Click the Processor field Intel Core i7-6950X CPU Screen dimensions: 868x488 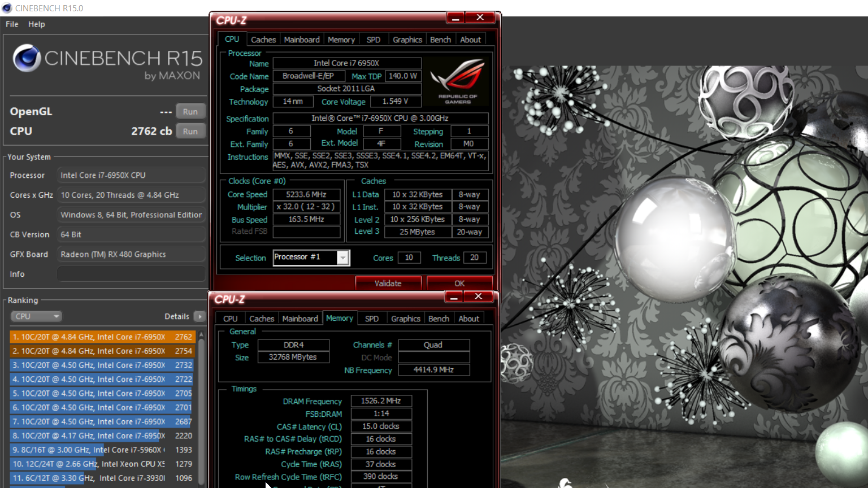click(131, 175)
